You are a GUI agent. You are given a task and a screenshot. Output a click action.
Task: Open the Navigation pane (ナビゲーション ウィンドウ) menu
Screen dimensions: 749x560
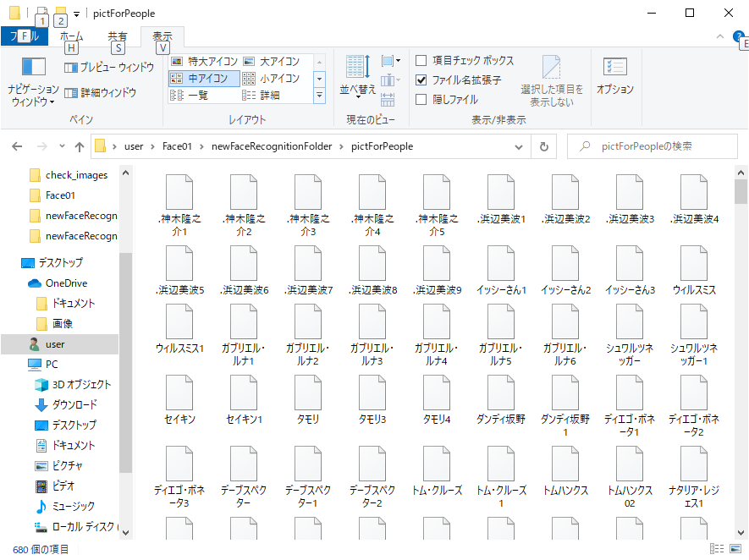click(x=33, y=82)
